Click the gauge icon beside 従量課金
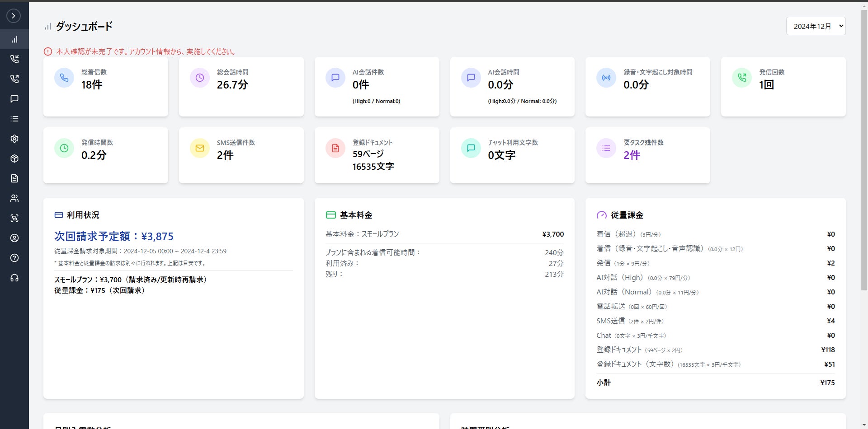This screenshot has width=868, height=429. point(602,215)
